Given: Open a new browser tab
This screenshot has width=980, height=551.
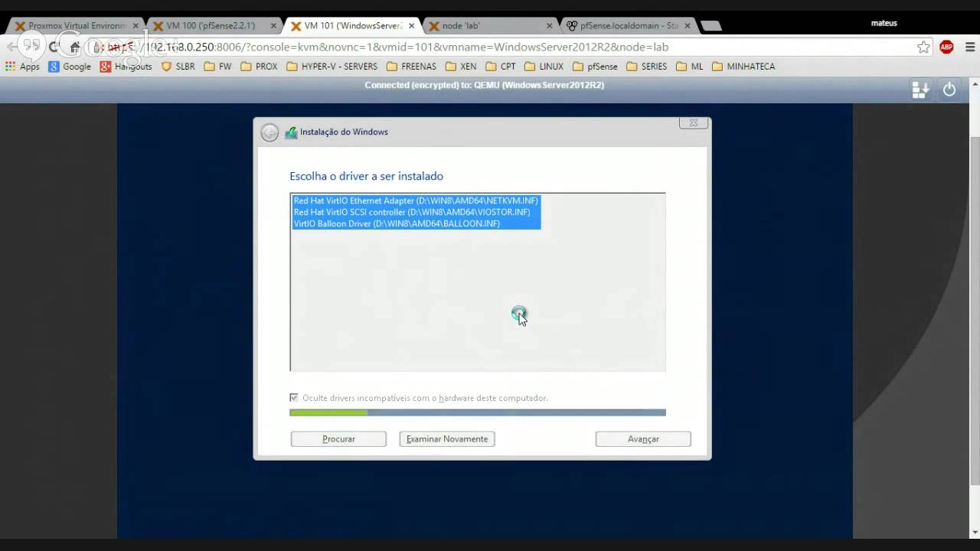Looking at the screenshot, I should (x=711, y=26).
